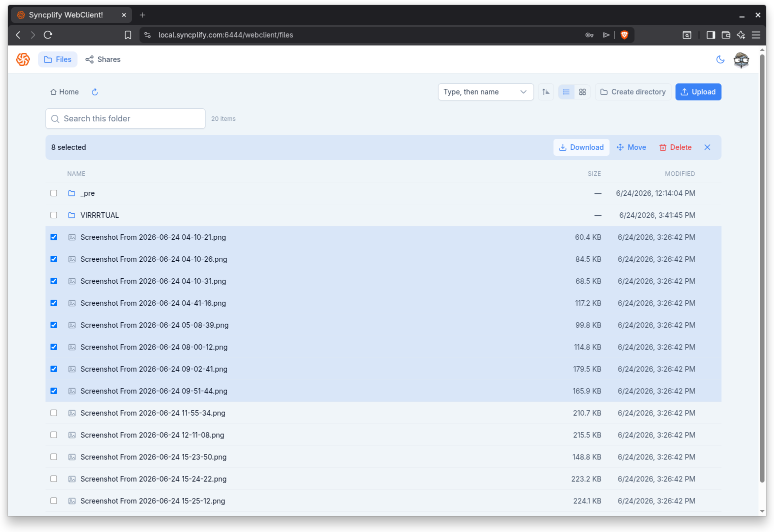
Task: Open the user avatar menu
Action: click(741, 59)
